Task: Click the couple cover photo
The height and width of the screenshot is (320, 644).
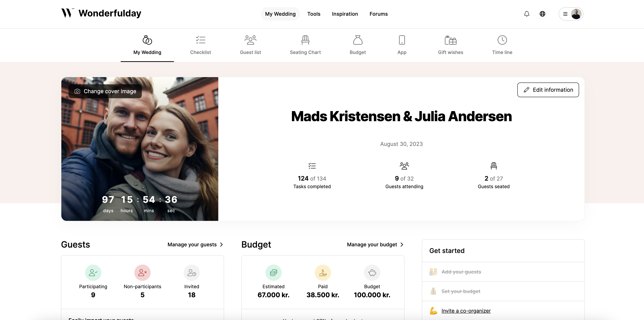Action: (139, 149)
